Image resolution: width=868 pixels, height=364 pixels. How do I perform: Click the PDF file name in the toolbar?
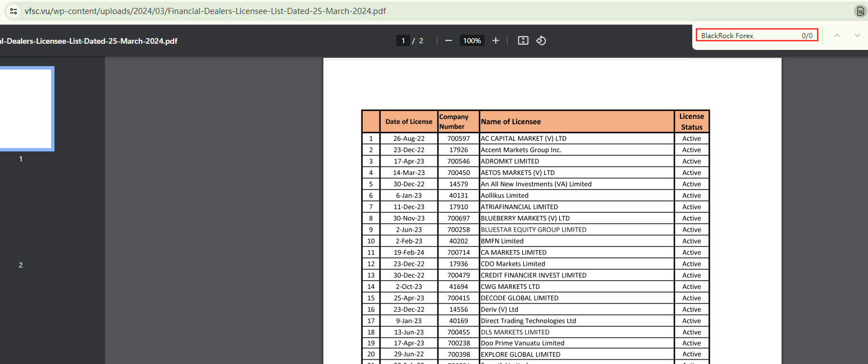[89, 41]
